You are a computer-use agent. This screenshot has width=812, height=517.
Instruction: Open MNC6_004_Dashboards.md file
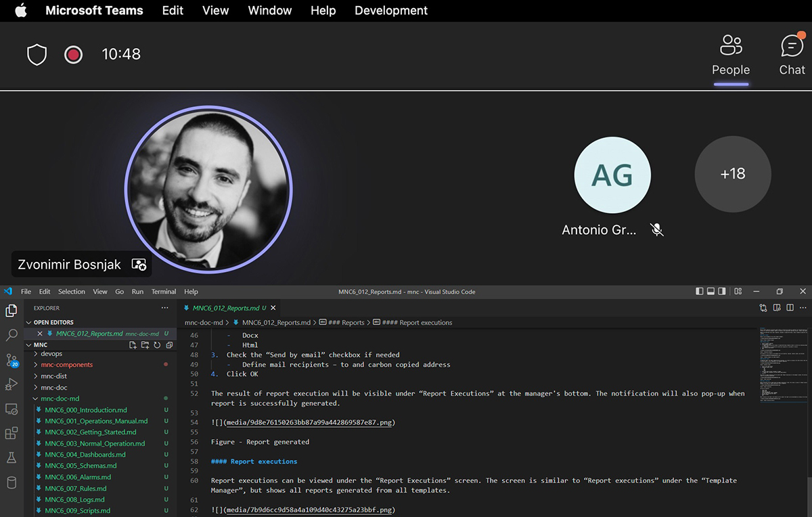point(85,455)
